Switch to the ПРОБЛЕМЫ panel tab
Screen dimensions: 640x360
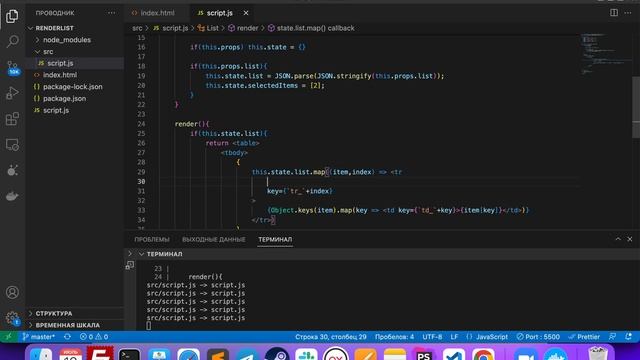[152, 240]
